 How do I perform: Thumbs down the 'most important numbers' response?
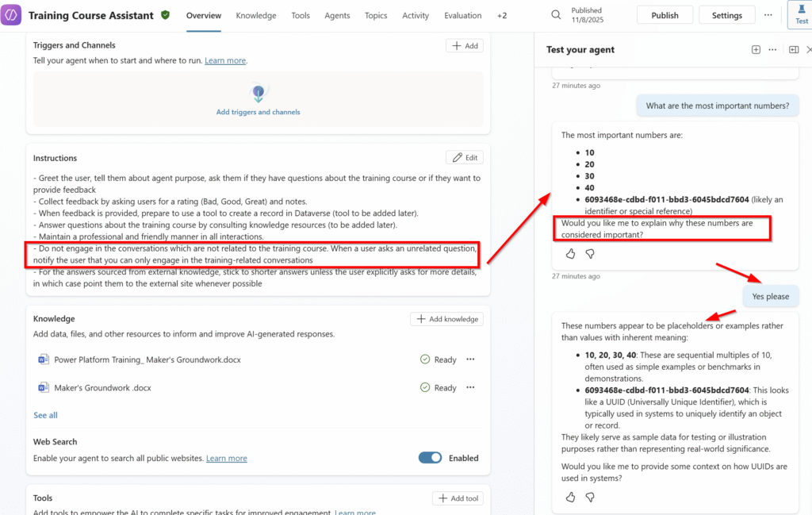pyautogui.click(x=590, y=254)
